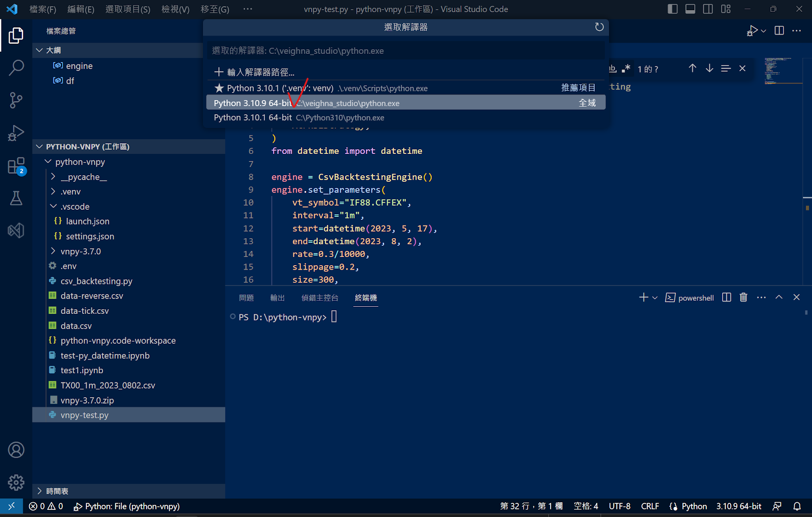
Task: Collapse the 大綱 outline section
Action: point(40,50)
